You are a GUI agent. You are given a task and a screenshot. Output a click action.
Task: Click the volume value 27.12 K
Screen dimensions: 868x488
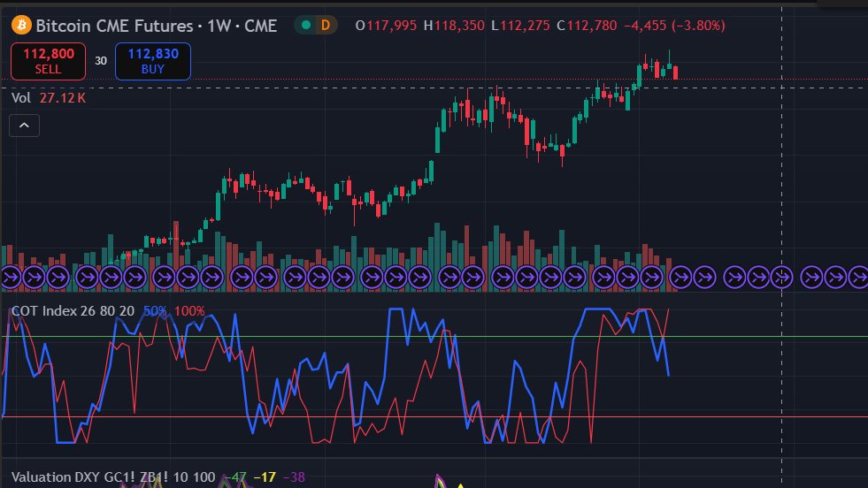pyautogui.click(x=63, y=98)
